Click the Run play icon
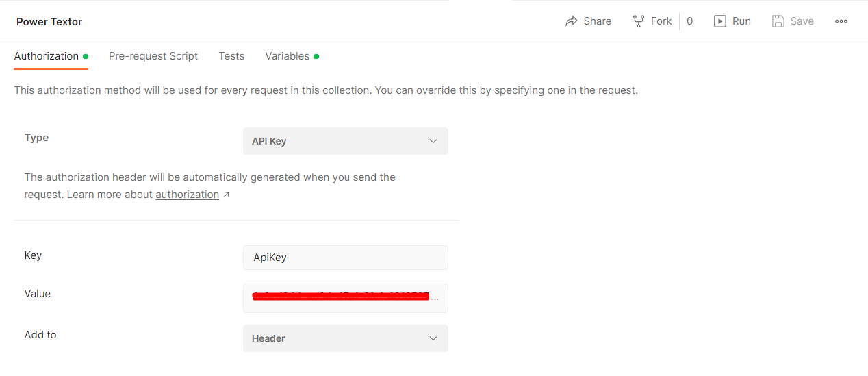Viewport: 868px width, 376px height. [x=719, y=21]
